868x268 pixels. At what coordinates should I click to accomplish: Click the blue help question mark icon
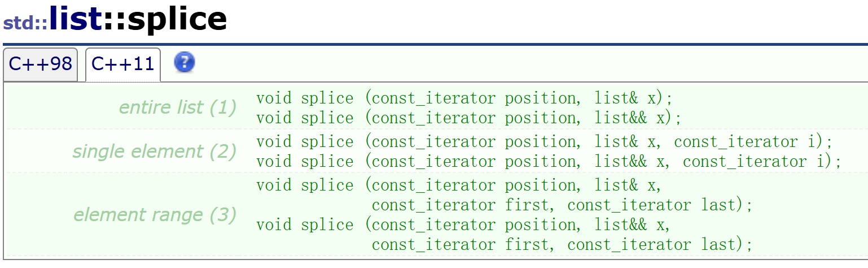pyautogui.click(x=185, y=62)
